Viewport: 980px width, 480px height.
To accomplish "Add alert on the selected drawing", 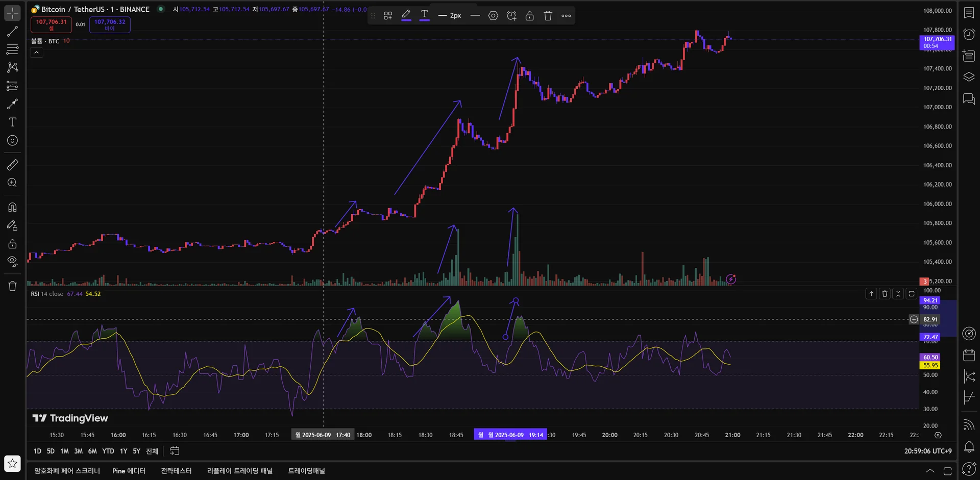I will pyautogui.click(x=511, y=16).
